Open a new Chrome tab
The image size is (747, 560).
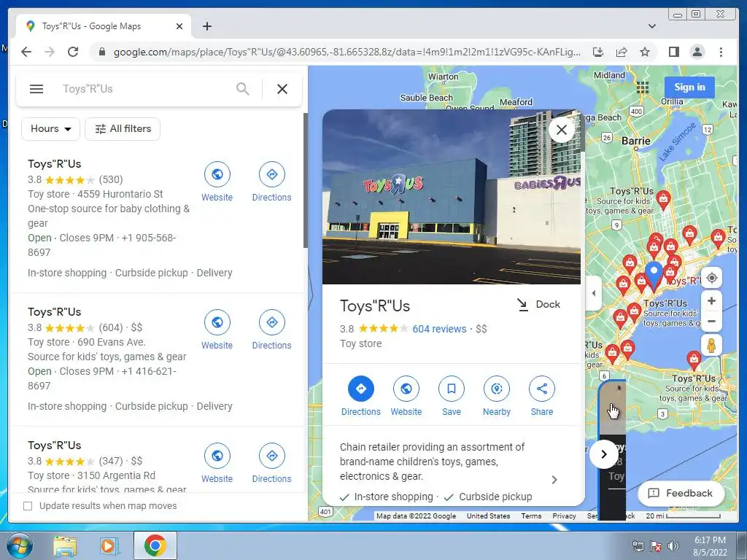click(206, 26)
